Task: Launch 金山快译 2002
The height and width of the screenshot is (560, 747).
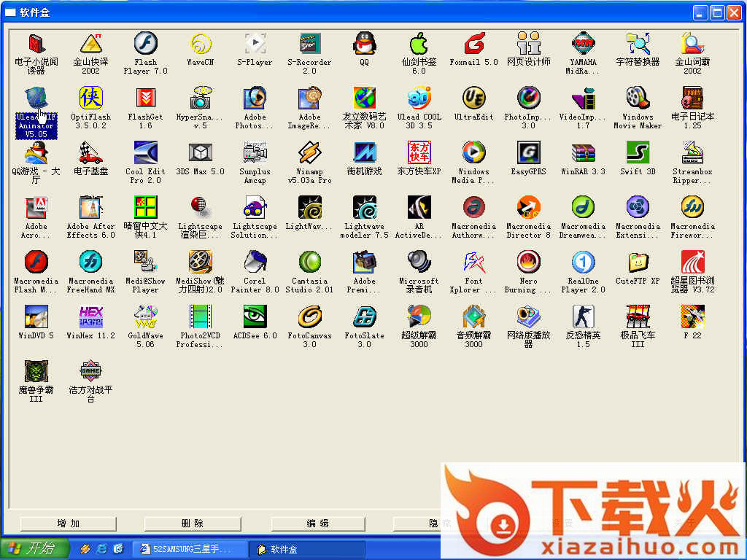Action: (x=90, y=44)
